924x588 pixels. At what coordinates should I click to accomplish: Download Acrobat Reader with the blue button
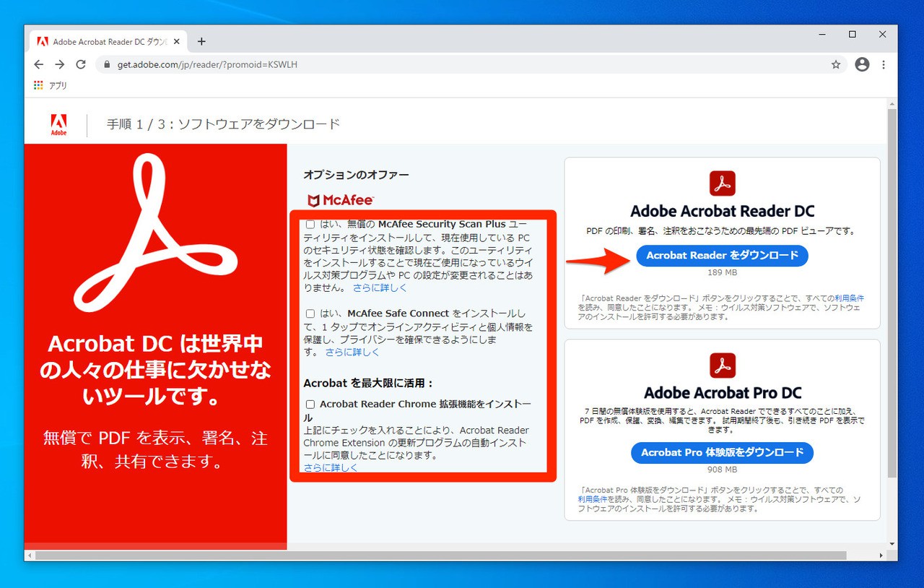[723, 256]
